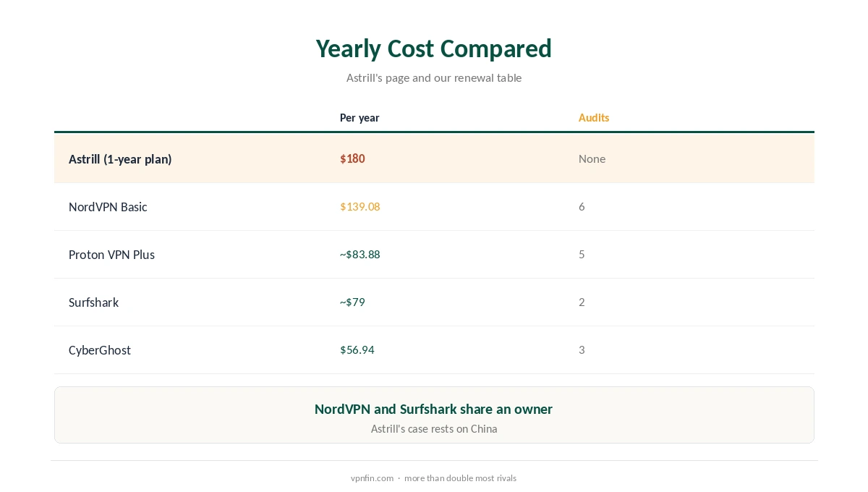Screen dimensions: 868x492
Task: Click the '5' audits value for Proton VPN
Action: tap(582, 255)
